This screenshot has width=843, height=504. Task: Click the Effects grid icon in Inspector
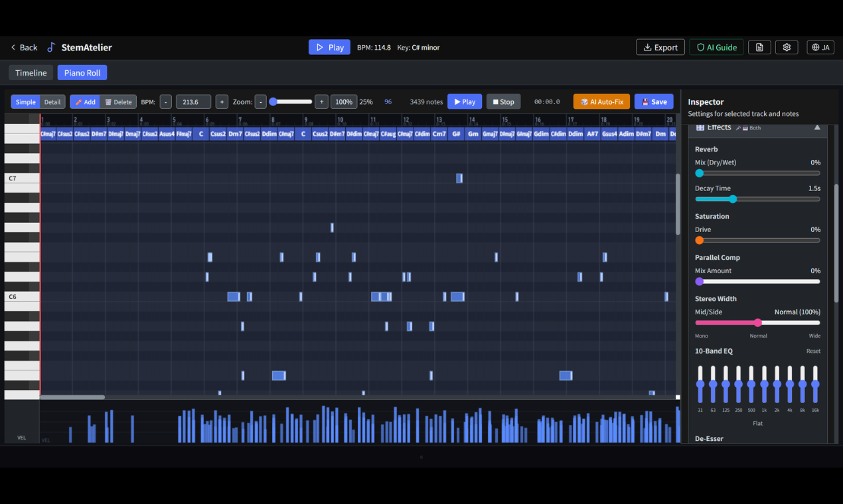[700, 127]
